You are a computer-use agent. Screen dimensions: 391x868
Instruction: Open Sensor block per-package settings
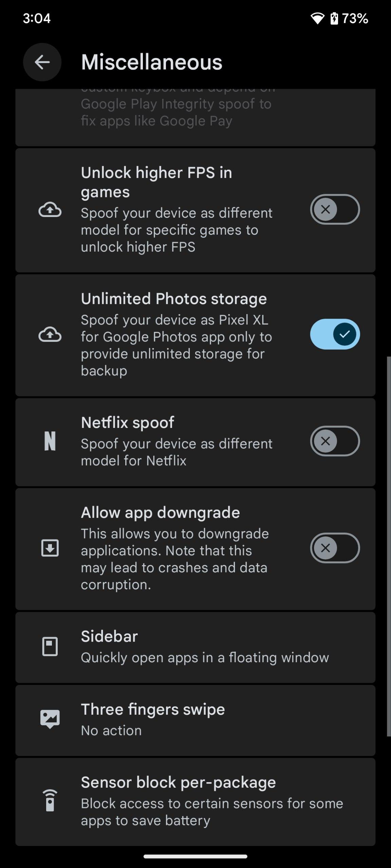coord(212,801)
